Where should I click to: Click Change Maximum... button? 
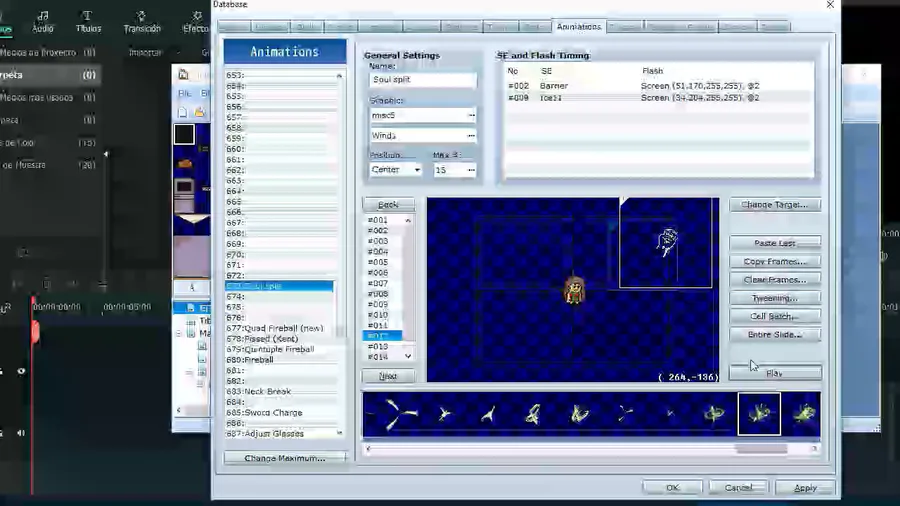(x=285, y=458)
